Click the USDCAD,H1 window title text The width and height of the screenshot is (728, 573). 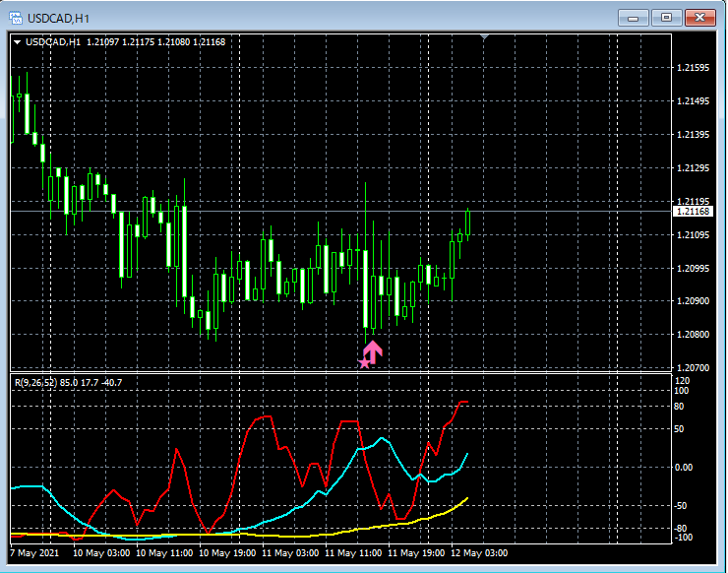click(x=58, y=19)
